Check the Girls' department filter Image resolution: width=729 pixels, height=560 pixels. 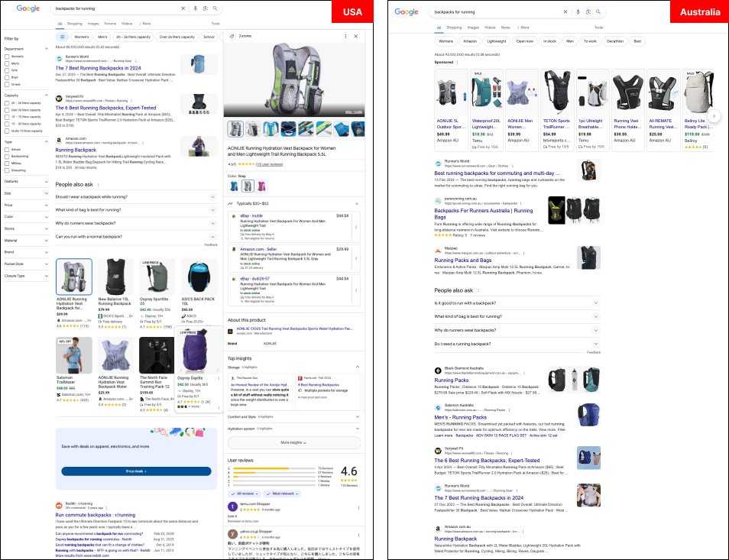point(7,70)
